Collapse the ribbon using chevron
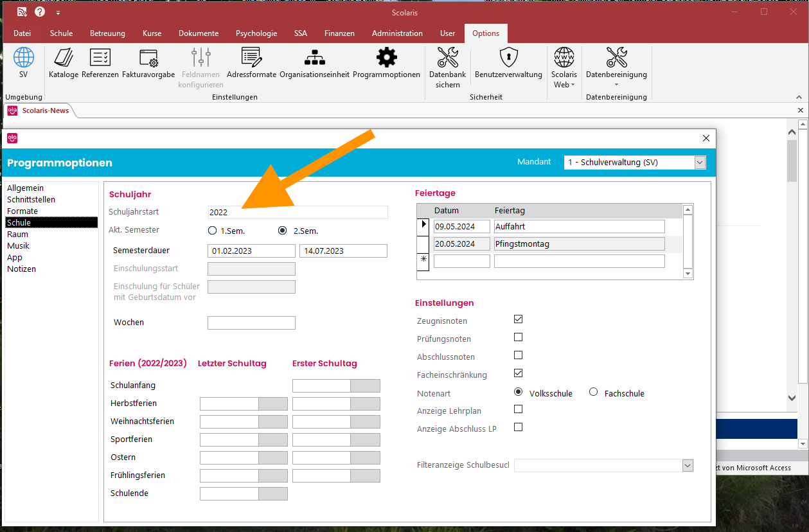 [x=799, y=97]
